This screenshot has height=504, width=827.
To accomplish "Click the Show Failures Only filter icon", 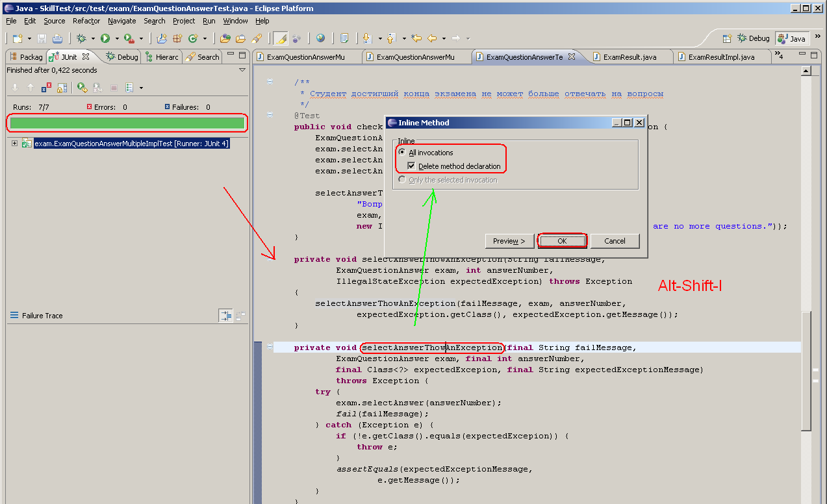I will [45, 86].
